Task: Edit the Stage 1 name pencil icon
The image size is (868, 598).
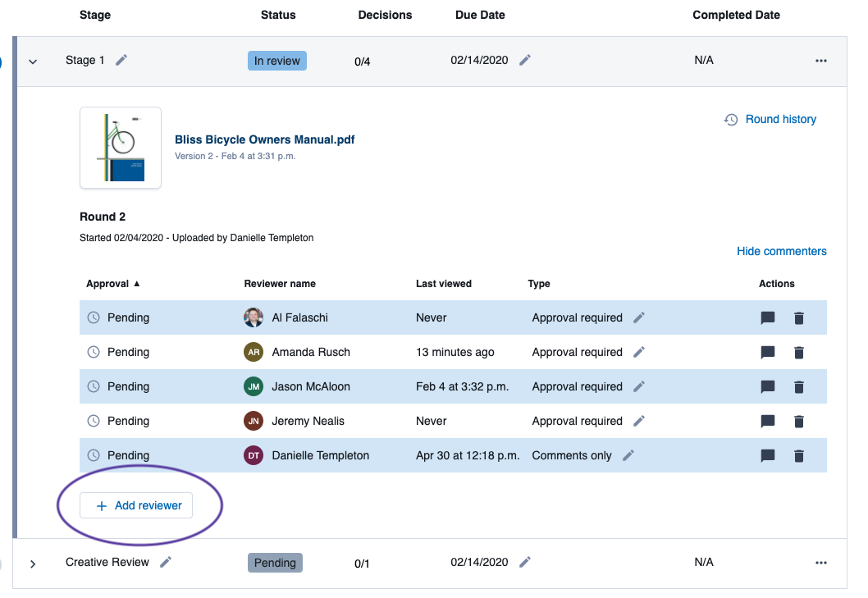Action: (x=121, y=60)
